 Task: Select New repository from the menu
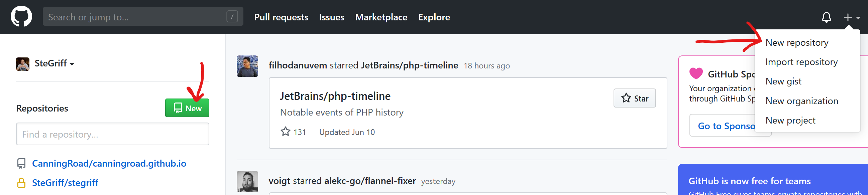click(x=796, y=43)
